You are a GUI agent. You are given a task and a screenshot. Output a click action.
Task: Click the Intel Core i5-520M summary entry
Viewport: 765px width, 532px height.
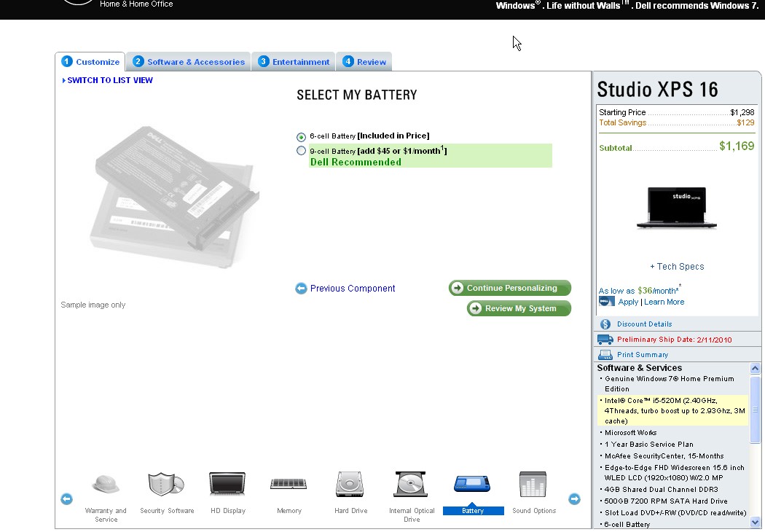click(x=674, y=410)
